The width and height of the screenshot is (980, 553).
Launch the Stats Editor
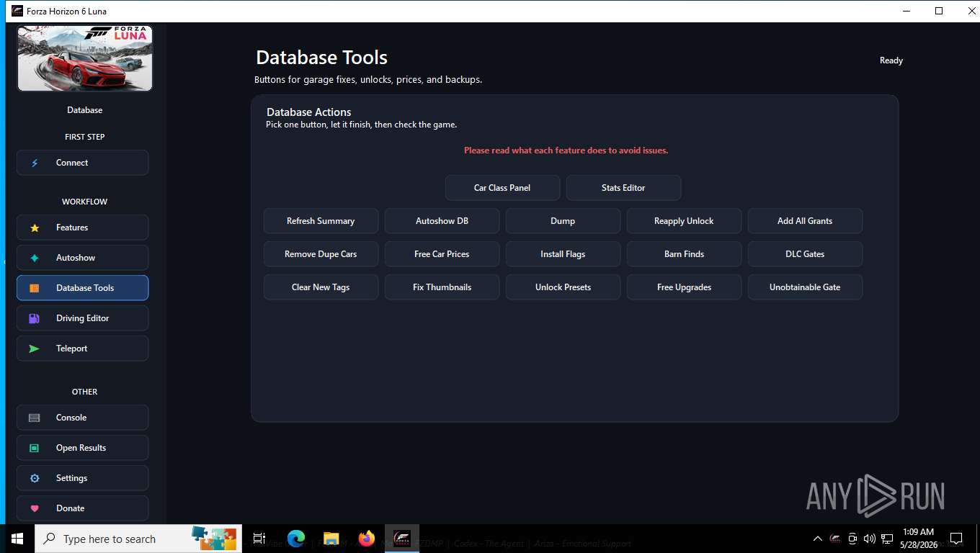(x=623, y=188)
